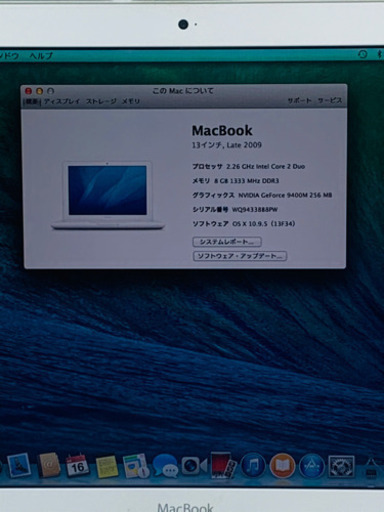Launch Messages from the Dock

(165, 466)
